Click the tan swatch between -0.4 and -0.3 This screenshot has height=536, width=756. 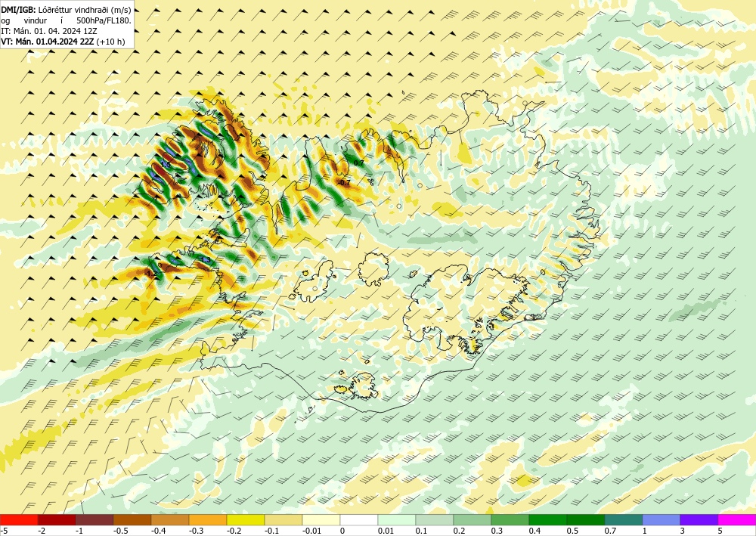170,520
